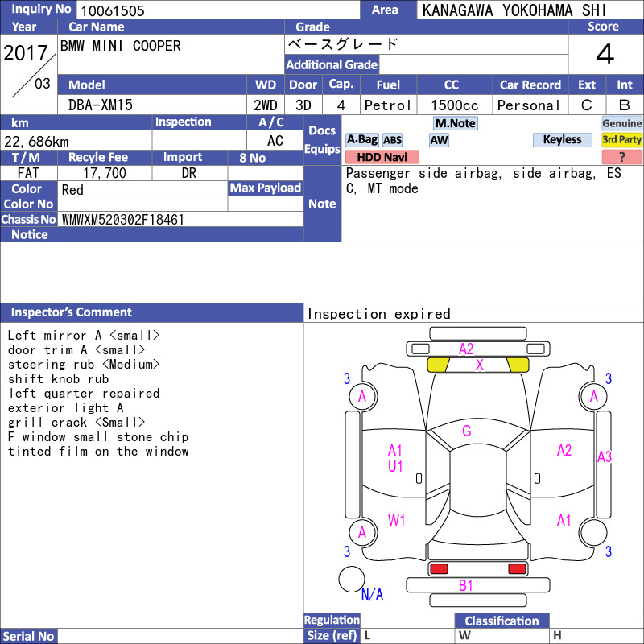Click the A.Bag equipment badge
The image size is (644, 644).
tap(361, 139)
